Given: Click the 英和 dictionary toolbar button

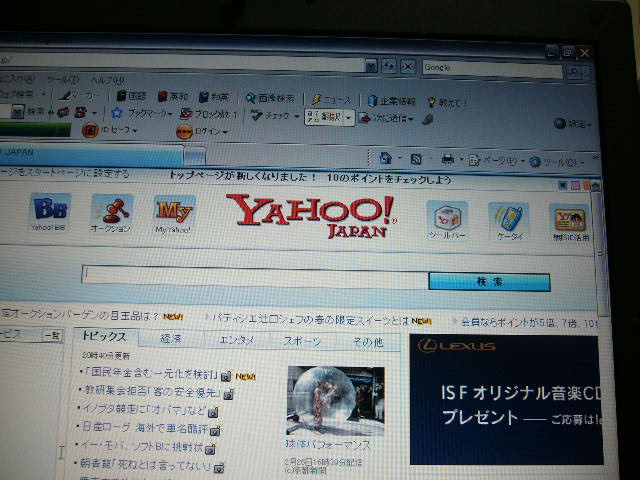Looking at the screenshot, I should point(173,97).
